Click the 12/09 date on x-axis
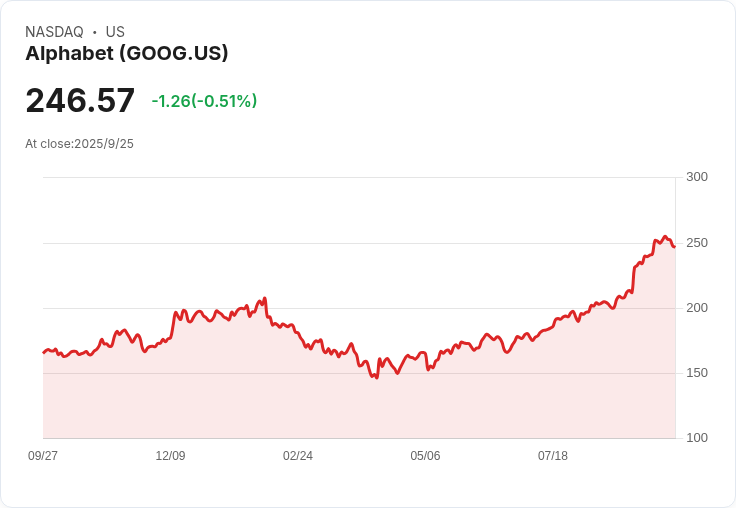This screenshot has height=508, width=736. click(170, 456)
